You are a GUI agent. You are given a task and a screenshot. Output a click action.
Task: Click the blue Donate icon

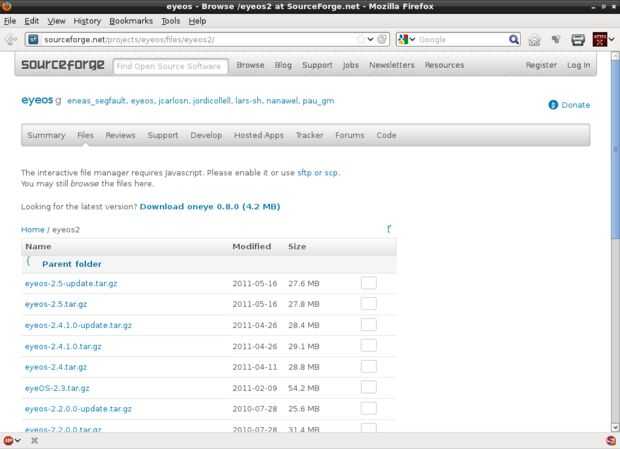click(x=553, y=105)
